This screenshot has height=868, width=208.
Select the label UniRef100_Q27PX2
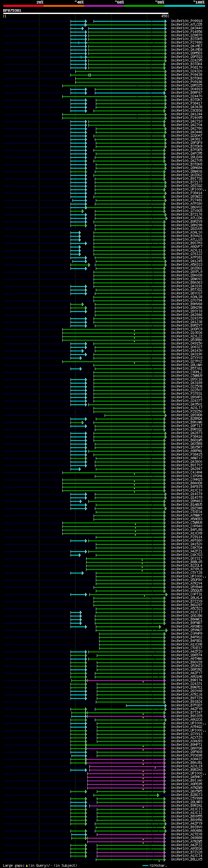pos(187,362)
